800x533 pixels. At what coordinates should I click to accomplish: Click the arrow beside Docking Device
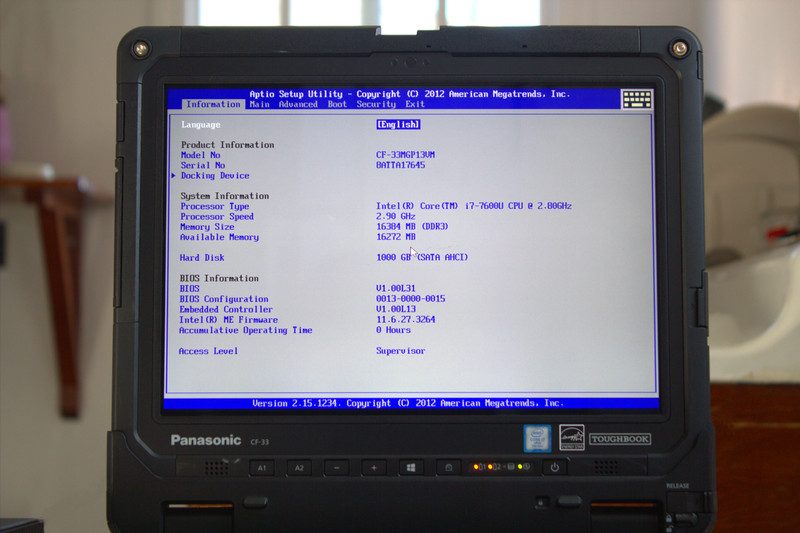click(x=174, y=175)
